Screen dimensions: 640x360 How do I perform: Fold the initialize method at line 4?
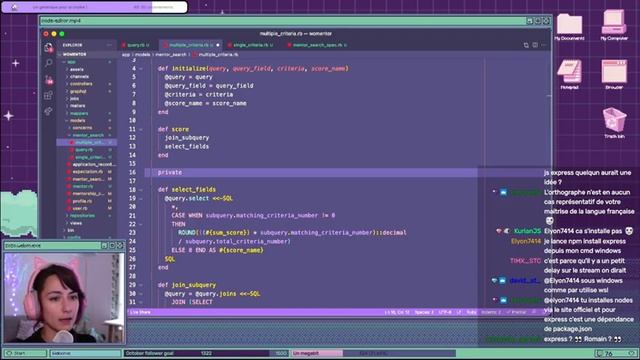tap(141, 69)
